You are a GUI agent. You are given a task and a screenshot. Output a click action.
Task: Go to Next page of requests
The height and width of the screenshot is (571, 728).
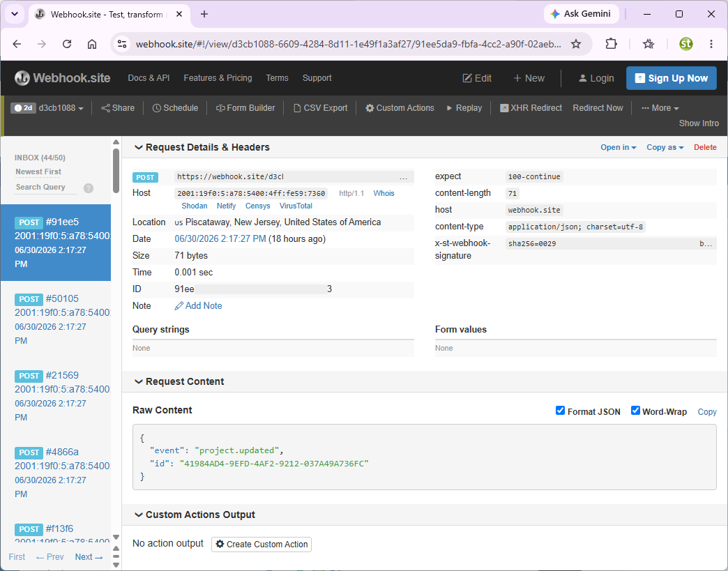pos(89,556)
